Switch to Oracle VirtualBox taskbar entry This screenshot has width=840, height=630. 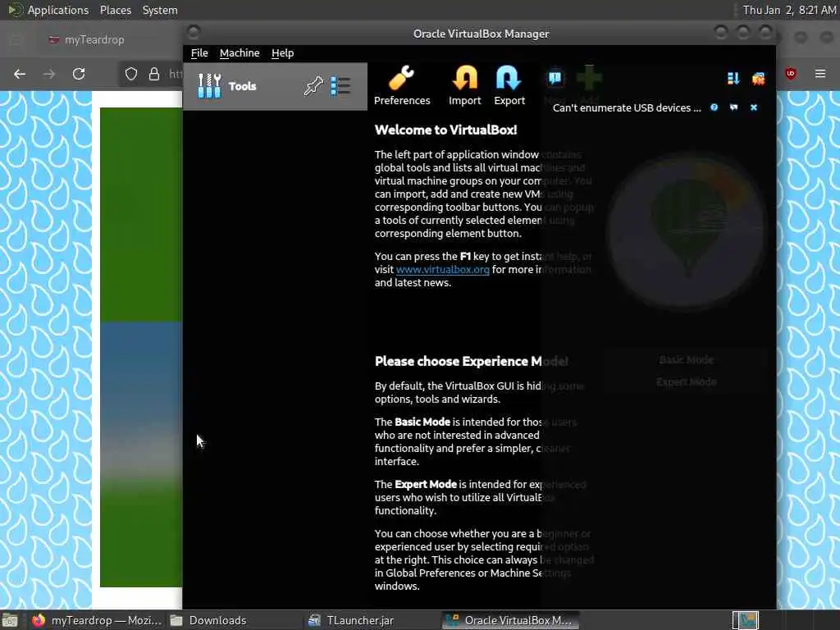click(x=510, y=620)
